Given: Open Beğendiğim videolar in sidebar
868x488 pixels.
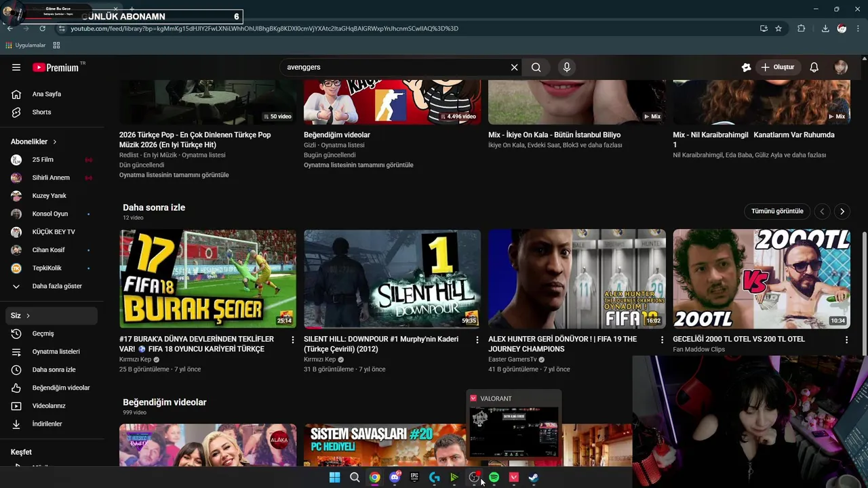Looking at the screenshot, I should coord(52,388).
